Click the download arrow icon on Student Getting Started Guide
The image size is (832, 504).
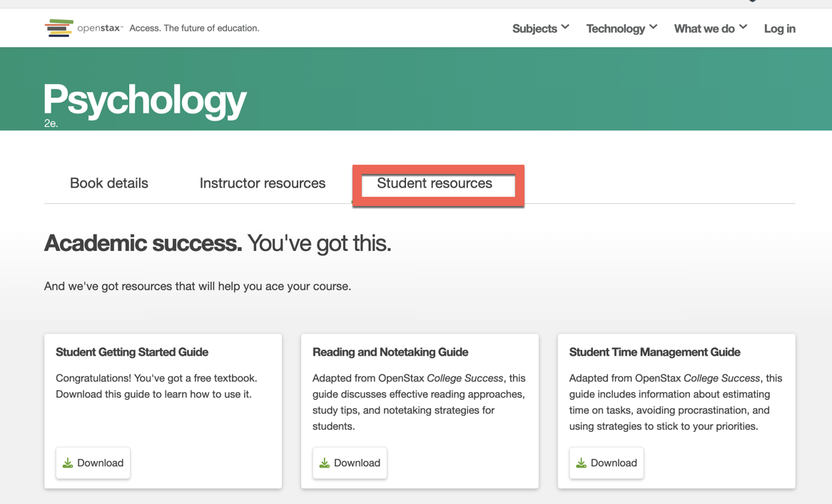coord(69,463)
